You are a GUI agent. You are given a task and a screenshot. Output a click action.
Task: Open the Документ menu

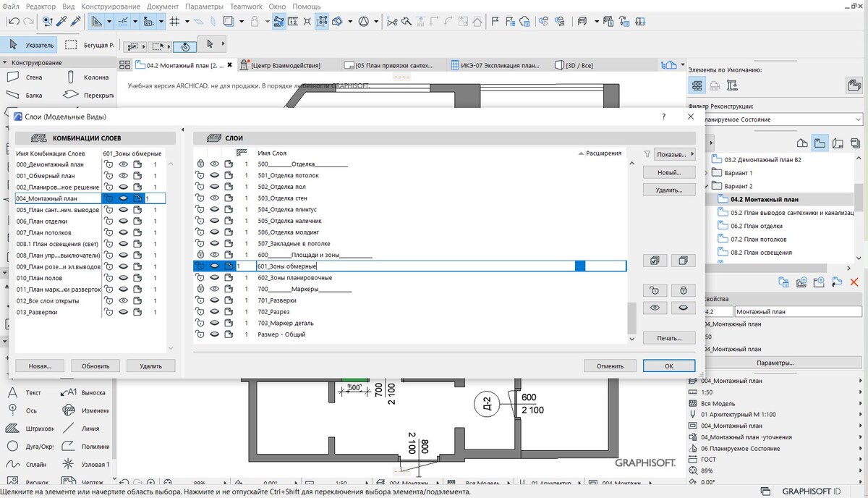point(162,6)
